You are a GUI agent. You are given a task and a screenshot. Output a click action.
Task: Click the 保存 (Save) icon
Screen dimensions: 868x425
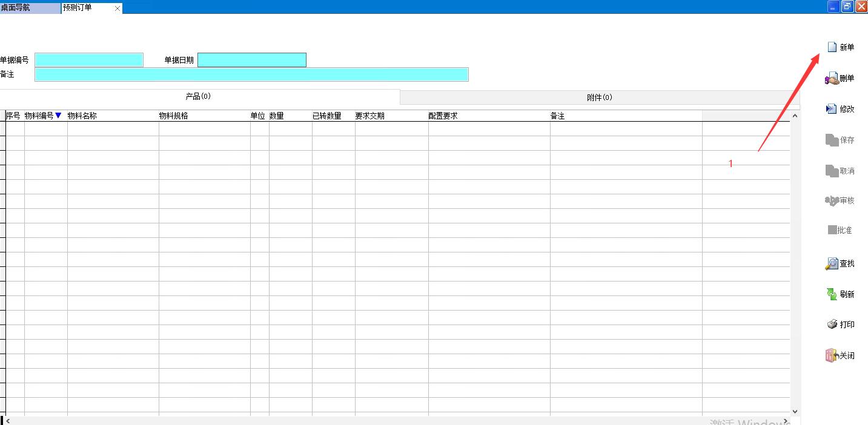(832, 140)
